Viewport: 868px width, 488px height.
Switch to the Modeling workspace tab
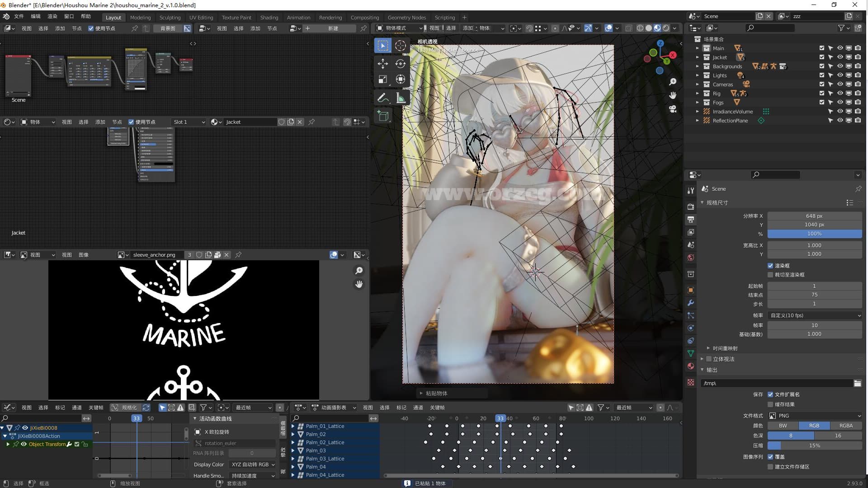point(140,18)
